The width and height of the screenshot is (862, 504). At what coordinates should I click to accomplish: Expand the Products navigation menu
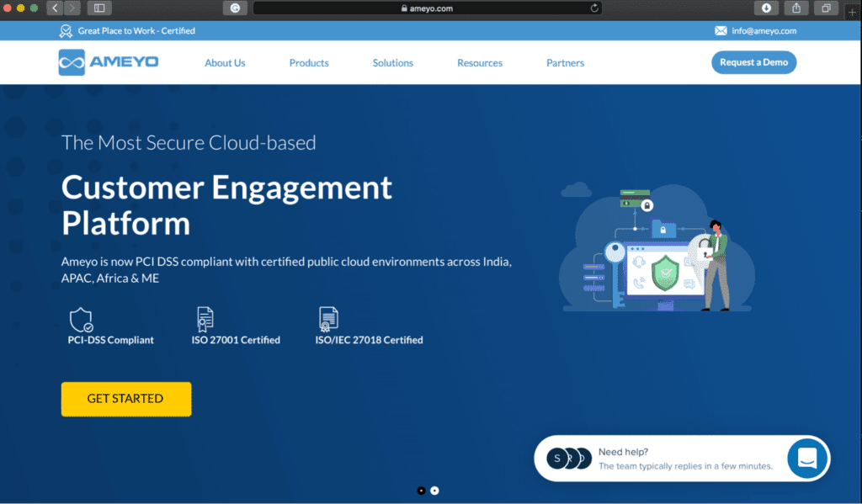pyautogui.click(x=309, y=63)
